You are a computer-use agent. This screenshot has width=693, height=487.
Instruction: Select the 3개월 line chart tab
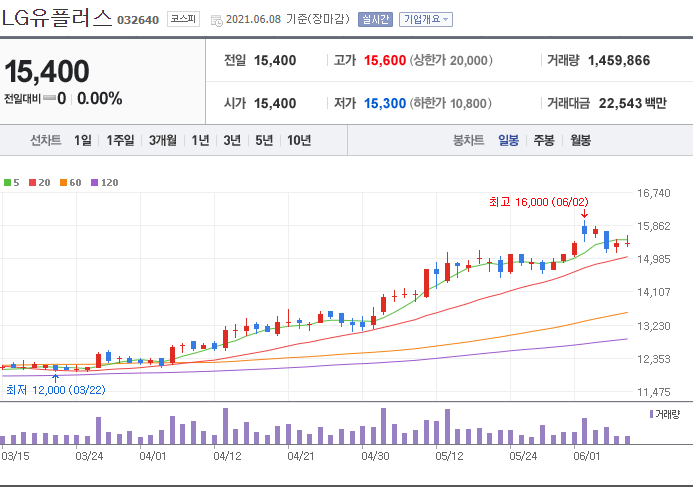pyautogui.click(x=163, y=141)
